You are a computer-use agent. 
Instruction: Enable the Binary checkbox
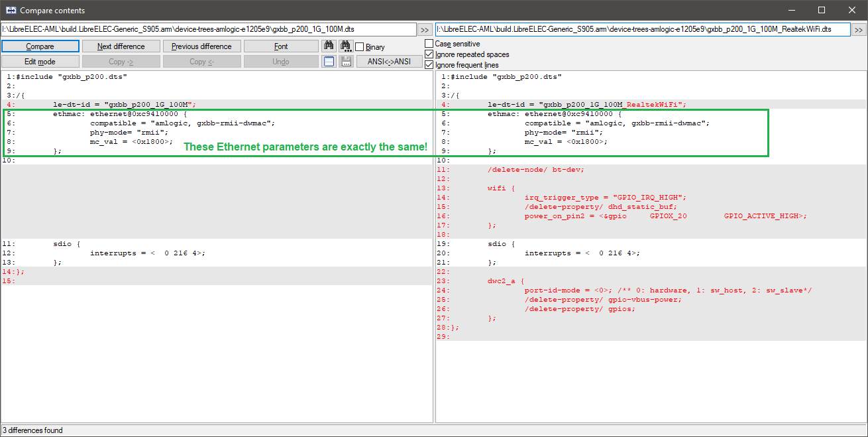360,47
